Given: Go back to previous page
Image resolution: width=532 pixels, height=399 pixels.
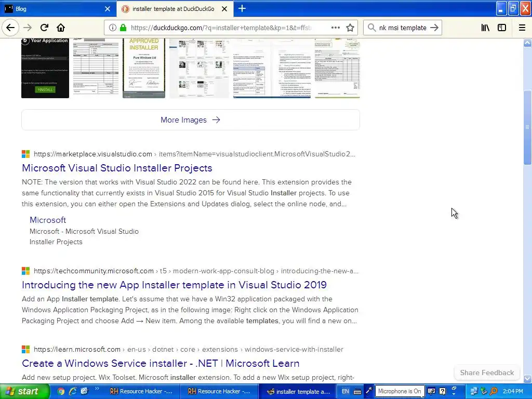Looking at the screenshot, I should pyautogui.click(x=10, y=28).
